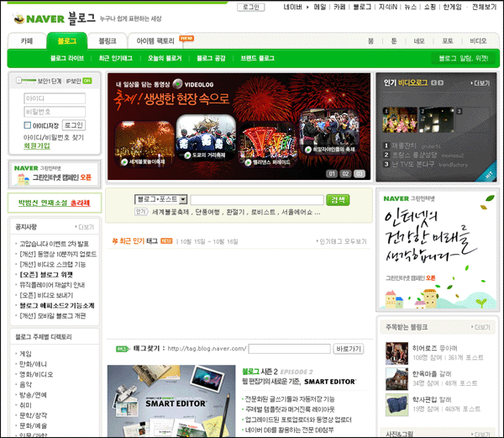Viewport: 504px width, 438px height.
Task: Play the 빨리엔스 퍼레이드 video
Action: (x=248, y=162)
